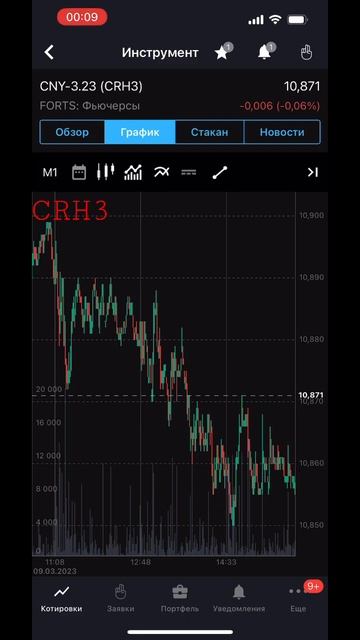
Task: Tap the Инструмент screen title
Action: 160,53
